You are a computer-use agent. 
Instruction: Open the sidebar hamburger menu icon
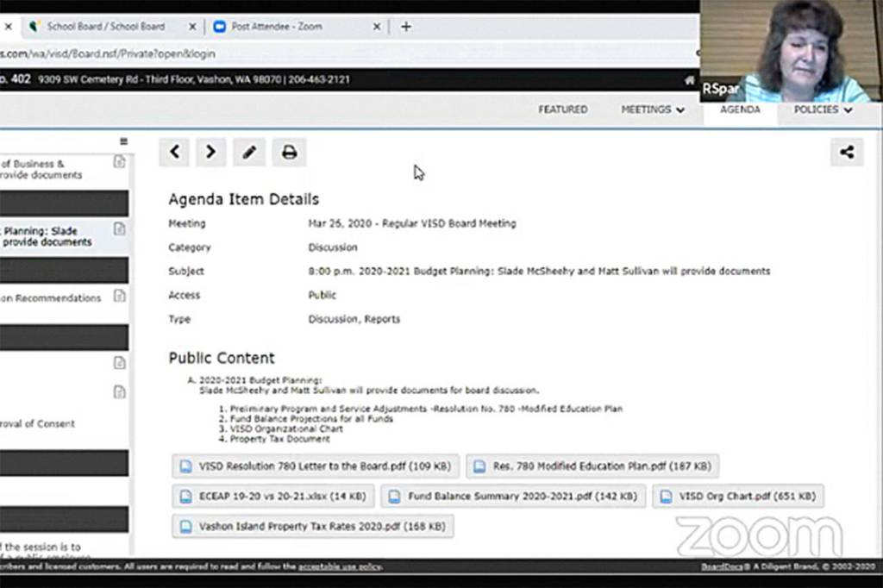coord(123,141)
